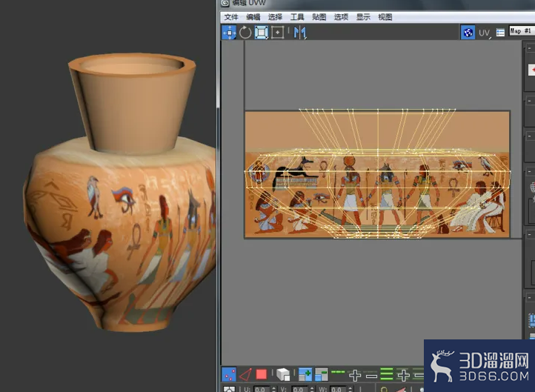Click the W coordinate value field
The height and width of the screenshot is (392, 535).
tap(336, 389)
